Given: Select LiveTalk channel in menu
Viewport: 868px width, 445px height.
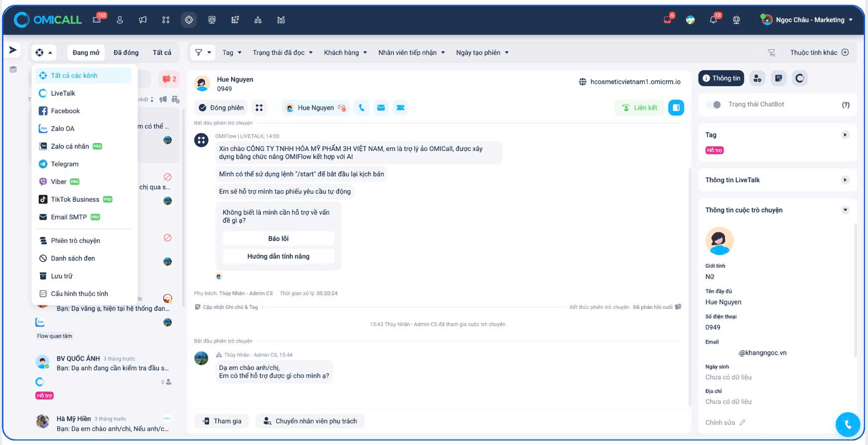Looking at the screenshot, I should [x=82, y=93].
